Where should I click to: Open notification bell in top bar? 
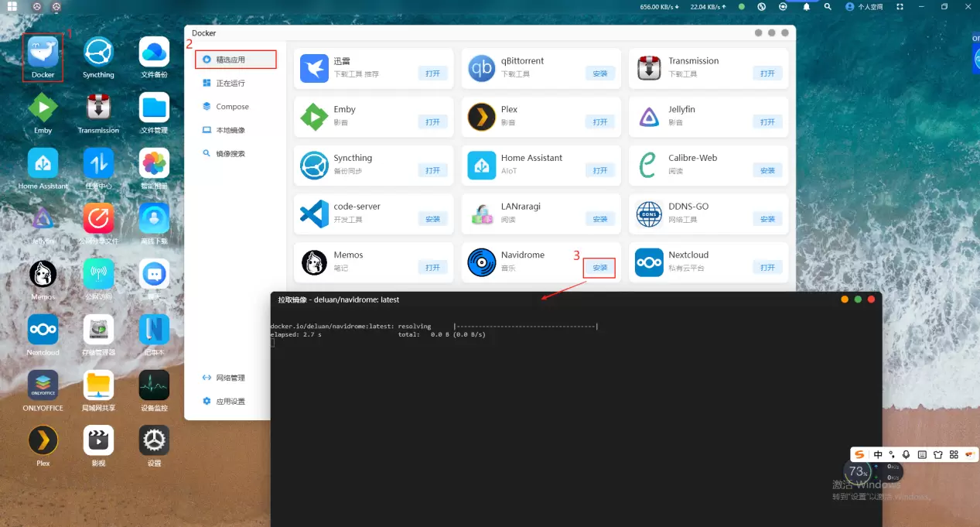(806, 7)
